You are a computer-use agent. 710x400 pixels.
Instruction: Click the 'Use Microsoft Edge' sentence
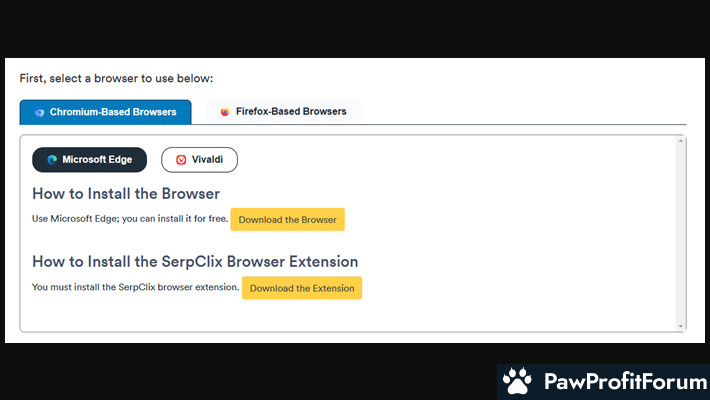130,219
